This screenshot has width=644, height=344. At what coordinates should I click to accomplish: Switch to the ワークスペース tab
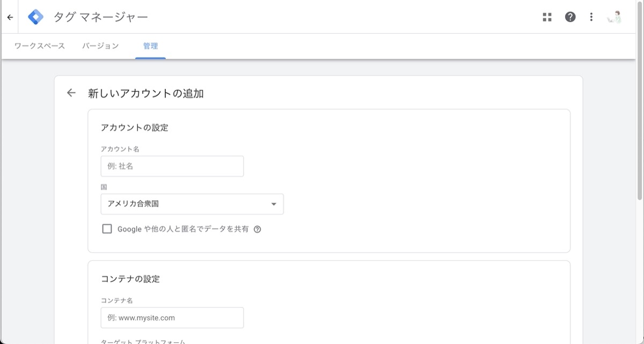click(x=40, y=46)
